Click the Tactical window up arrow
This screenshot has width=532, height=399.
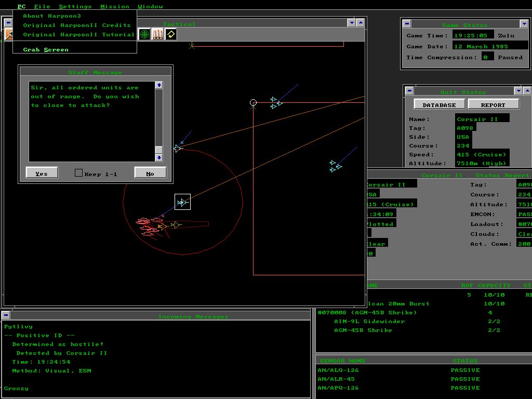pyautogui.click(x=361, y=23)
